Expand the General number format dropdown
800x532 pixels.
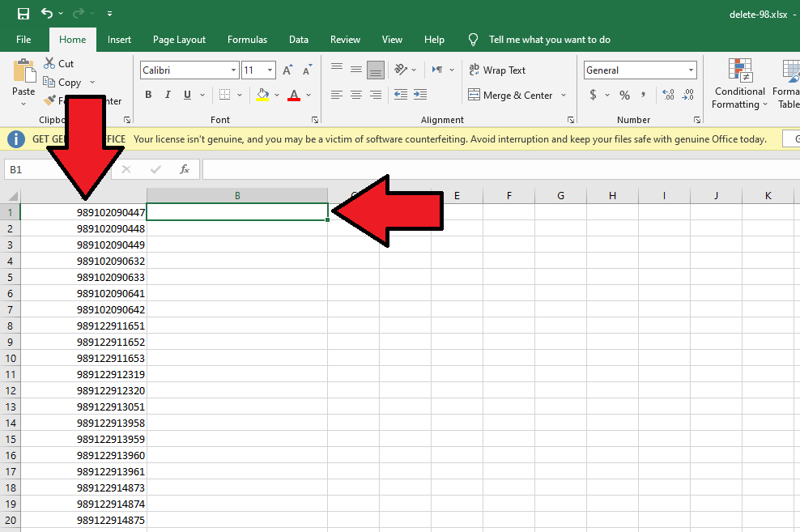691,70
